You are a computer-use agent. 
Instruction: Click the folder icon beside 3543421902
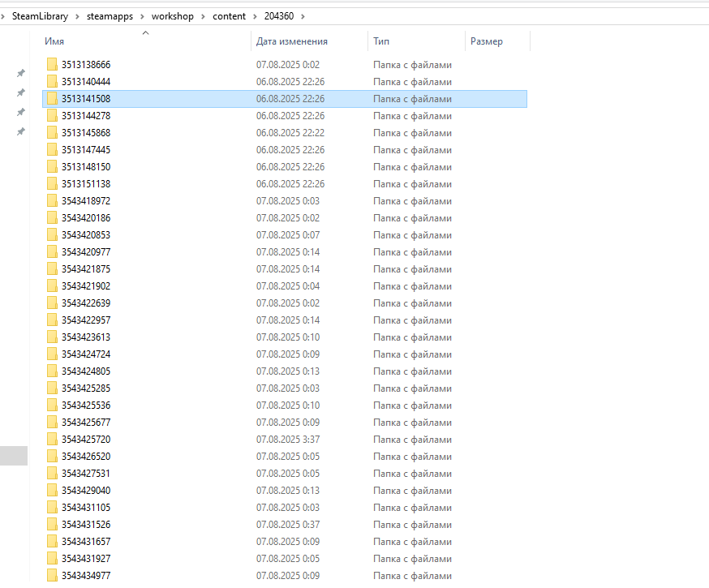(52, 286)
